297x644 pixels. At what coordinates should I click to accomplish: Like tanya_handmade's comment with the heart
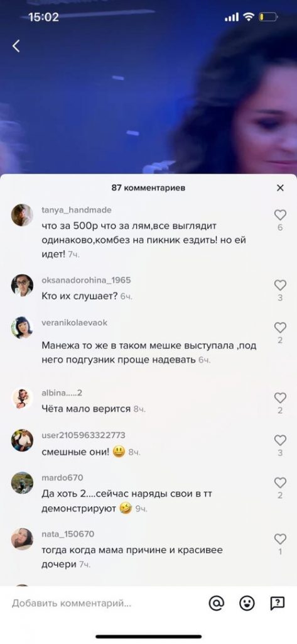[280, 215]
